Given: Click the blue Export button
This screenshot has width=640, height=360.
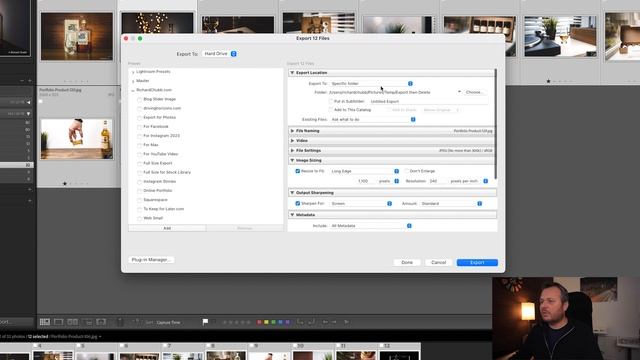Looking at the screenshot, I should (x=477, y=262).
